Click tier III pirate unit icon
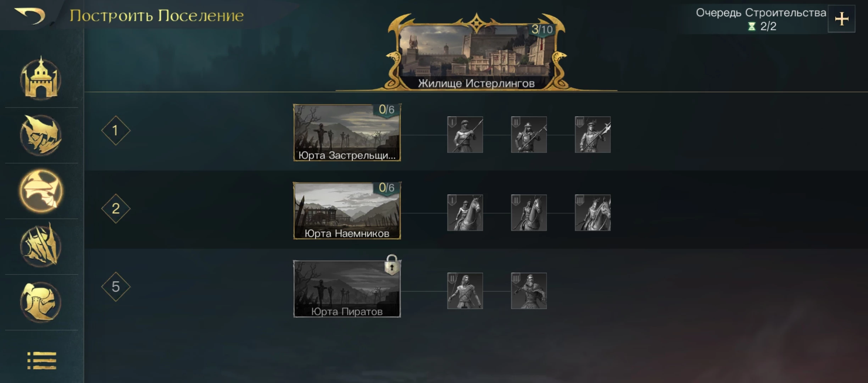868x383 pixels. pos(529,291)
